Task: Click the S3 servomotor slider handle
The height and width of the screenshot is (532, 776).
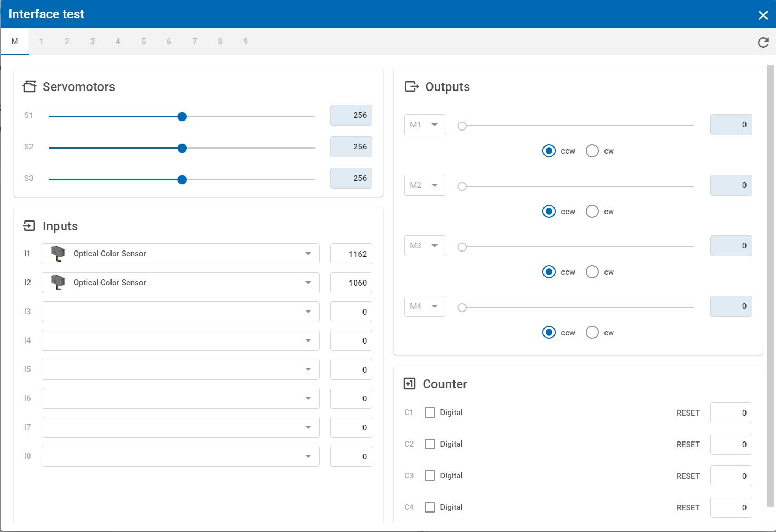Action: tap(182, 179)
